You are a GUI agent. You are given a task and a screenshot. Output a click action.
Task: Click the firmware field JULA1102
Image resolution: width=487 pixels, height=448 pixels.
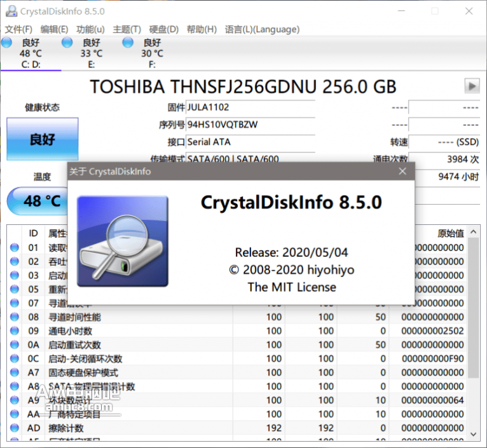250,107
